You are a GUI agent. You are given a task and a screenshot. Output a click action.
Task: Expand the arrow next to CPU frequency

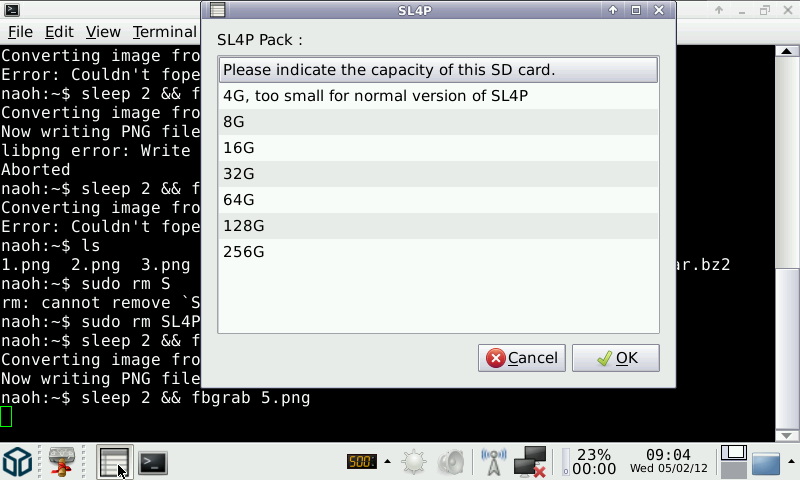[387, 462]
